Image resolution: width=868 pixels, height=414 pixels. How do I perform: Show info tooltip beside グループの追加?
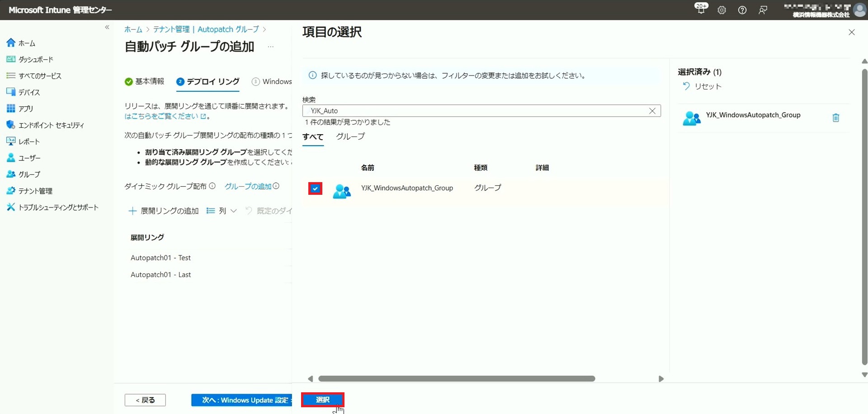point(276,186)
